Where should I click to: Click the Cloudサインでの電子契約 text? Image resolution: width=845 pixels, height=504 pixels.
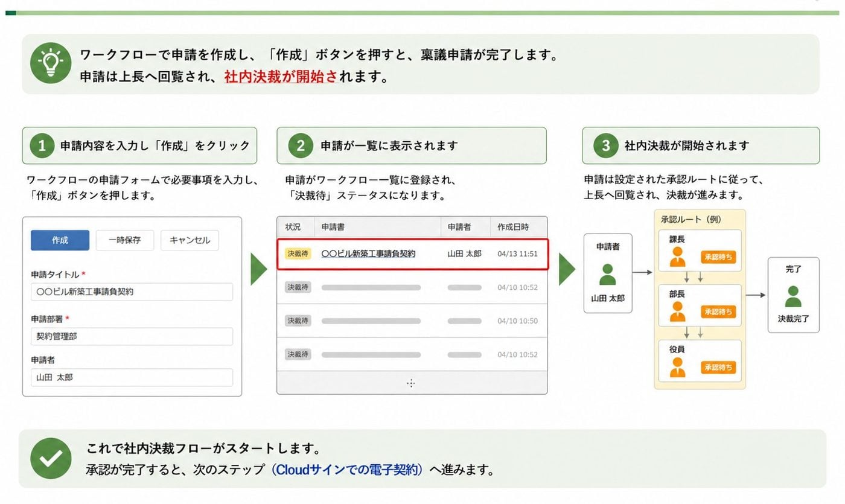pos(348,470)
